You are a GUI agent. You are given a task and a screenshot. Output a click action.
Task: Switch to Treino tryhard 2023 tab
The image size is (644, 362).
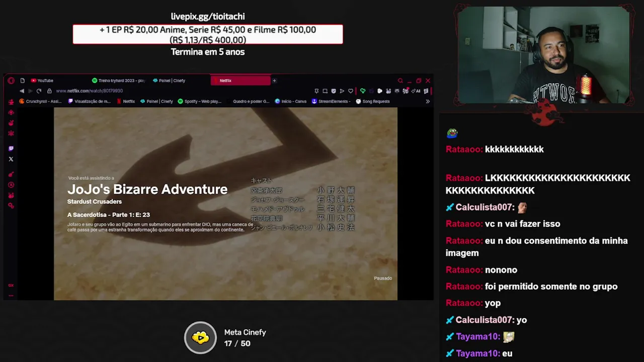tap(119, 80)
